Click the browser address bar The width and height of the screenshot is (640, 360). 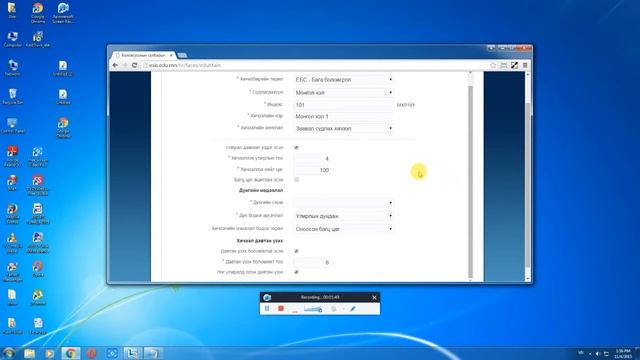314,65
